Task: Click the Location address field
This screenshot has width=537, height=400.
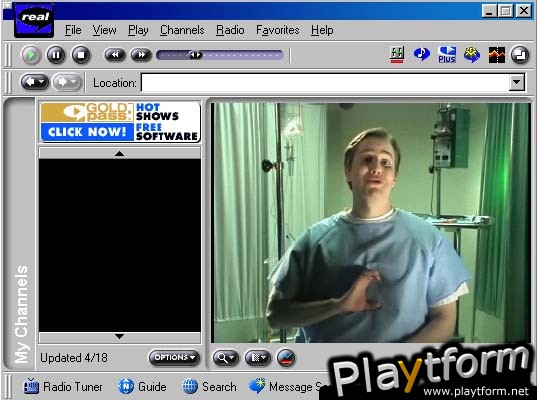Action: [x=325, y=82]
